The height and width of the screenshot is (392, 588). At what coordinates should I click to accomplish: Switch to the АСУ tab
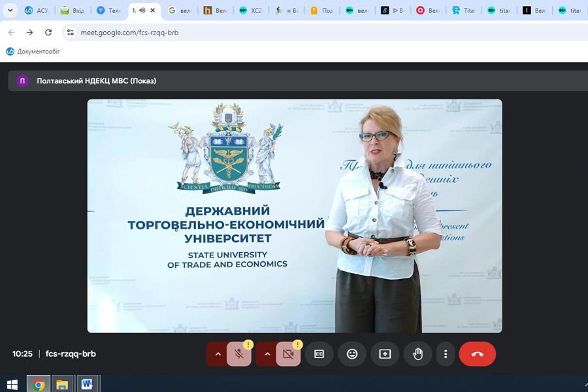tap(37, 10)
